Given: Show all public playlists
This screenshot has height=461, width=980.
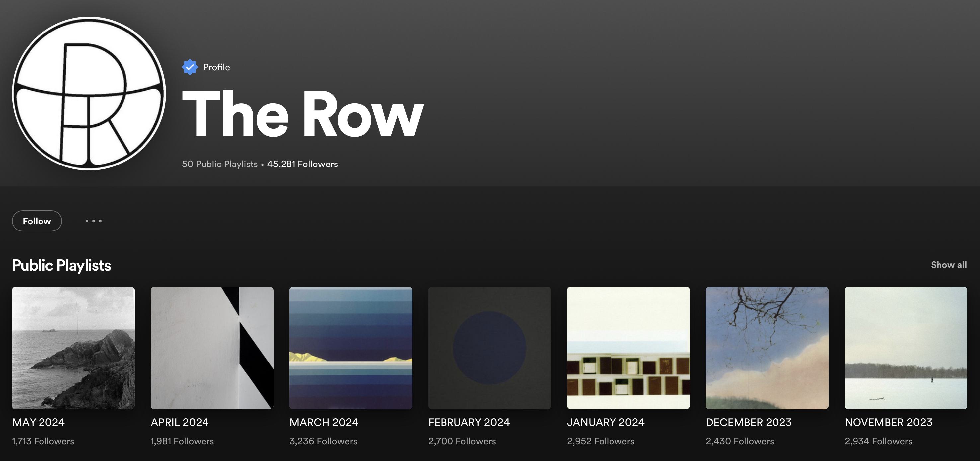Looking at the screenshot, I should 948,265.
